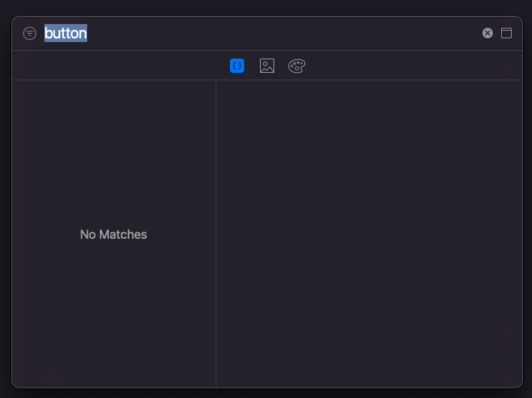532x398 pixels.
Task: Open the circular filter lines icon menu
Action: [x=29, y=33]
